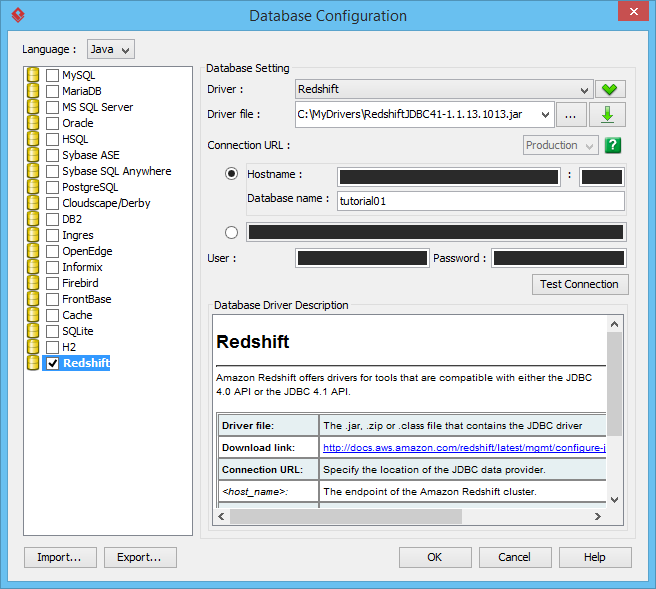Click the database icon beside Firebird
Viewport: 656px width, 589px height.
click(x=33, y=283)
